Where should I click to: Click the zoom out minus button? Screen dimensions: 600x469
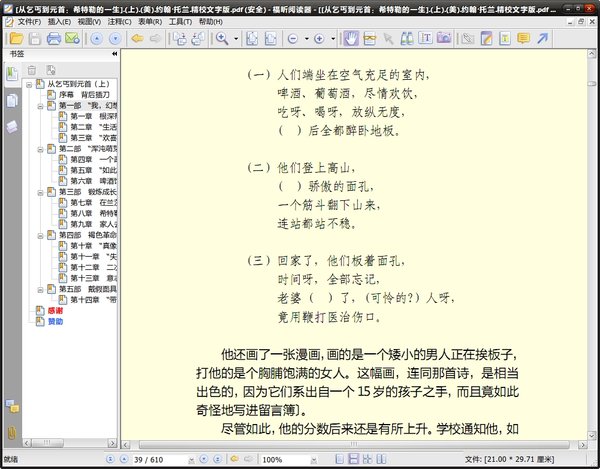pyautogui.click(x=293, y=39)
